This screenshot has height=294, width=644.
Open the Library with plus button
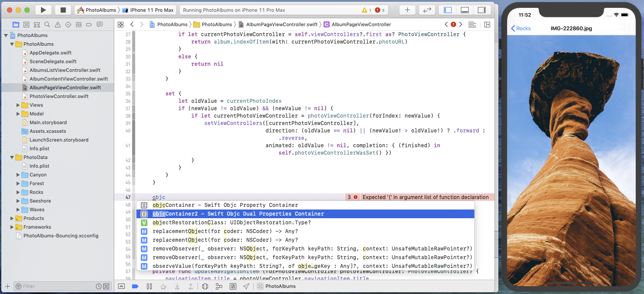(407, 10)
